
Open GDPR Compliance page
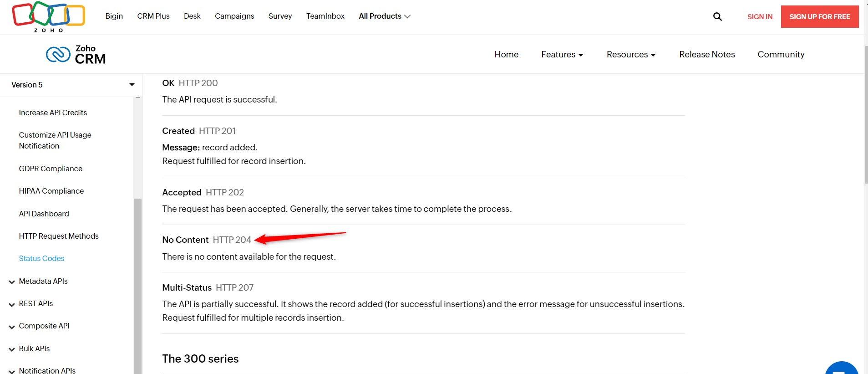51,169
